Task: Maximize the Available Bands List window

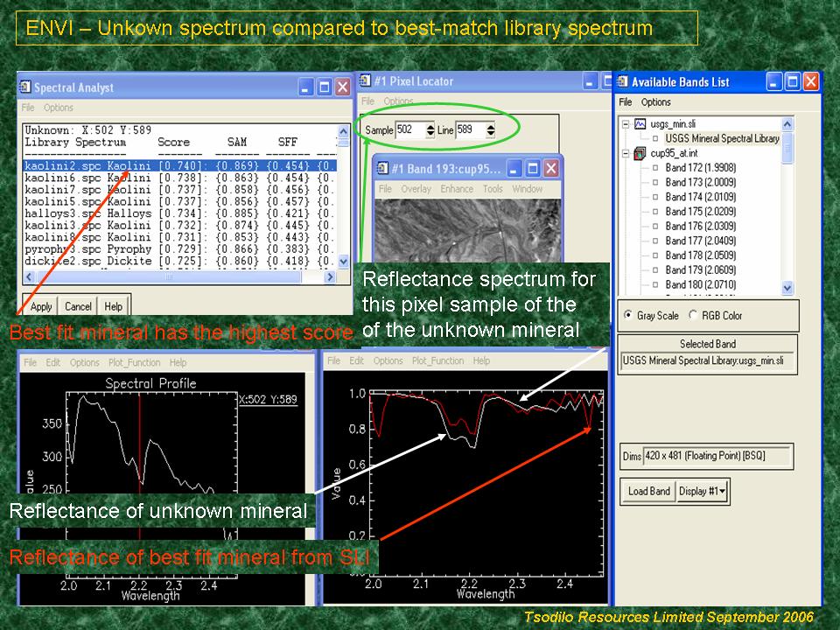Action: click(x=793, y=81)
